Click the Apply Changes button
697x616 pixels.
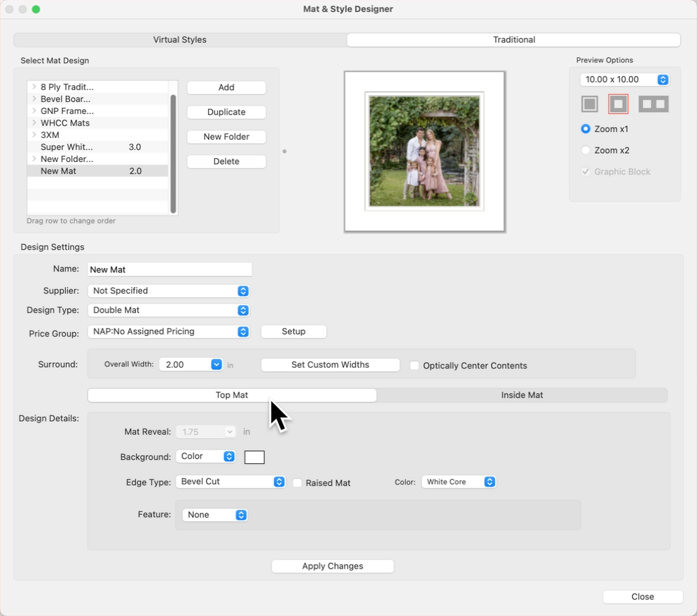pyautogui.click(x=333, y=566)
